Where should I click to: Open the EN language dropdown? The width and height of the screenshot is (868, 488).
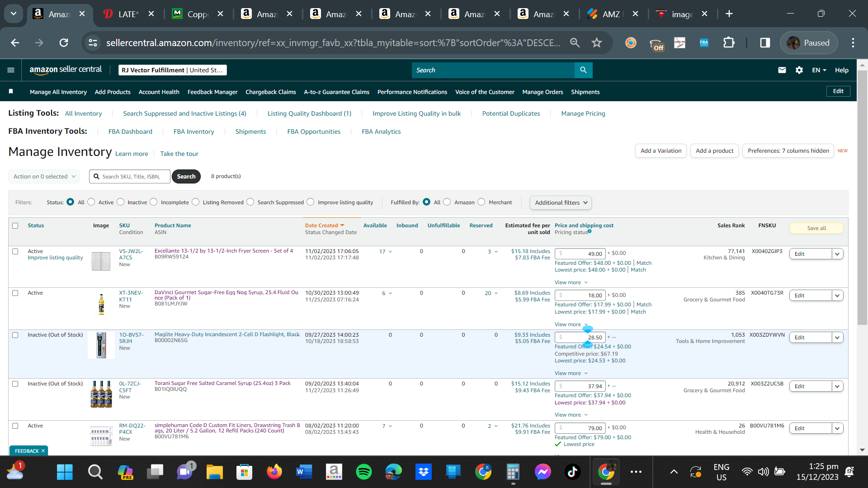[819, 70]
